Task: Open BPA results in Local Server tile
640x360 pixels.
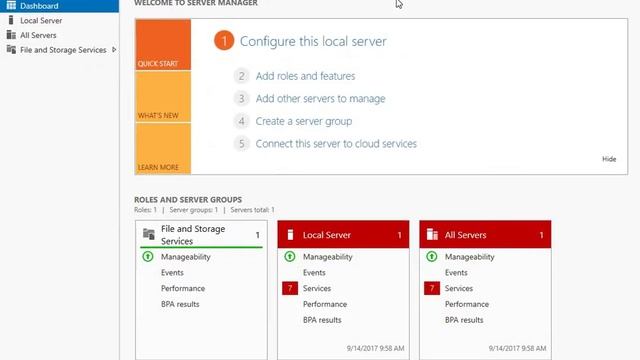Action: [x=322, y=320]
